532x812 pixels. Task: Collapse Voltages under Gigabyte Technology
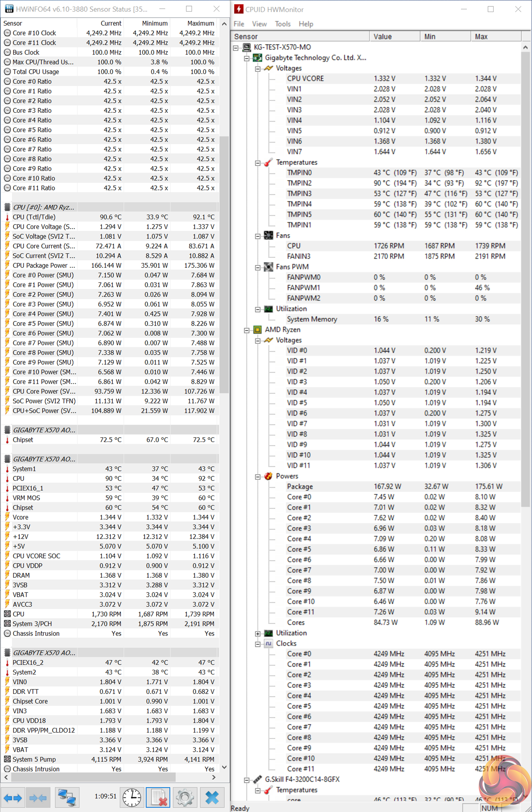tap(258, 69)
